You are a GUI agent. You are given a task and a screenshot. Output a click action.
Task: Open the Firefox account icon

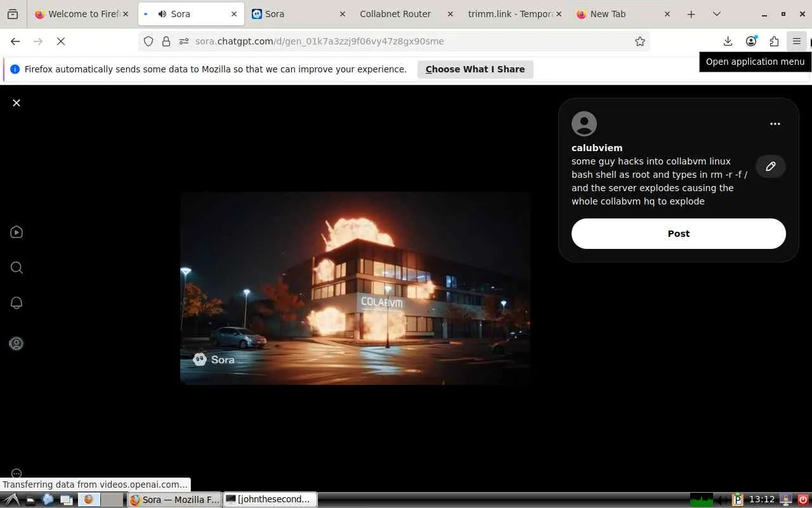pos(751,41)
